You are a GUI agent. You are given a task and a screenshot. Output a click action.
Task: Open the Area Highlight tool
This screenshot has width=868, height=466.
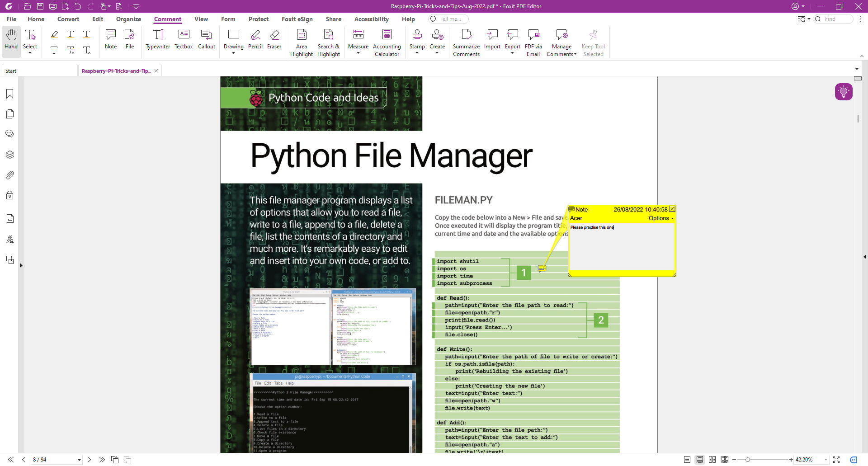coord(301,41)
